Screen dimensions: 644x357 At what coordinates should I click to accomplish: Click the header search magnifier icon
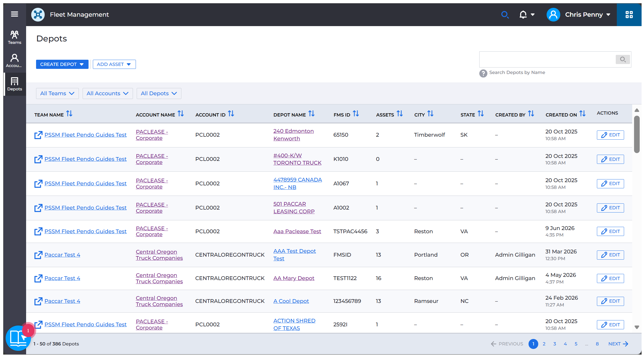(505, 15)
